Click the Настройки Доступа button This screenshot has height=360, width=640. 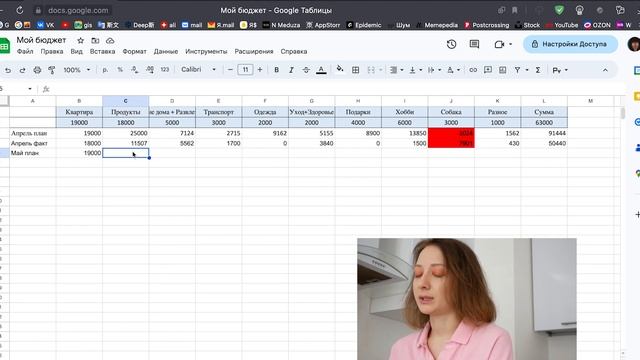570,44
